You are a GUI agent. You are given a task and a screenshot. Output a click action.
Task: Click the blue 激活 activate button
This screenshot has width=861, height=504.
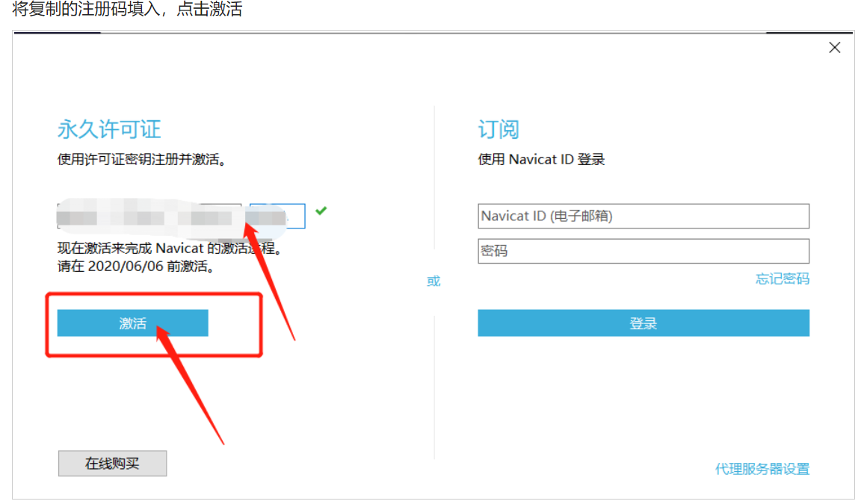point(132,323)
